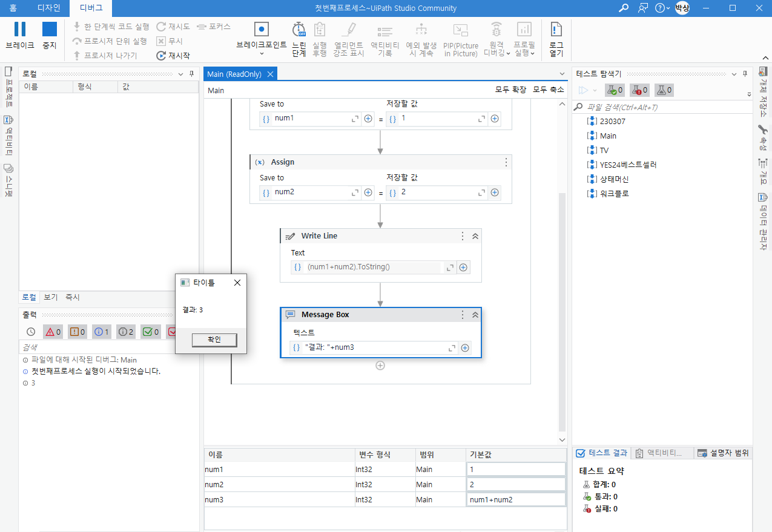Open the 속성 properties side panel
The height and width of the screenshot is (532, 772).
tap(763, 139)
